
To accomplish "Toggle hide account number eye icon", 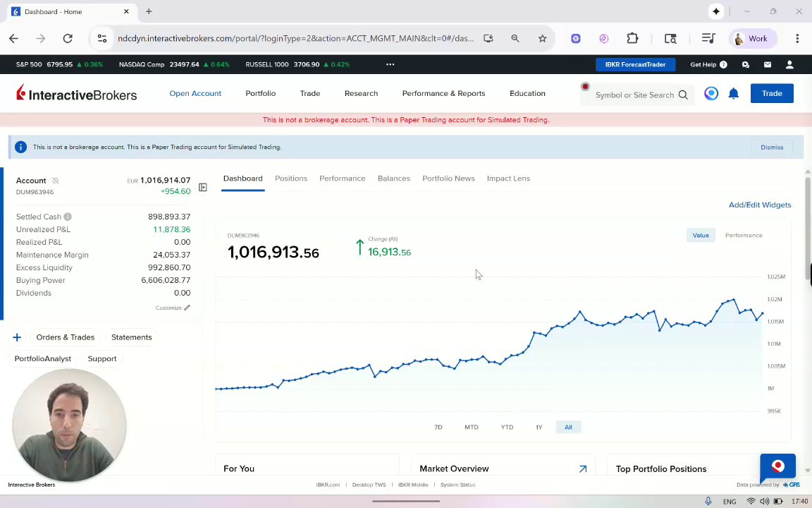I will tap(56, 181).
